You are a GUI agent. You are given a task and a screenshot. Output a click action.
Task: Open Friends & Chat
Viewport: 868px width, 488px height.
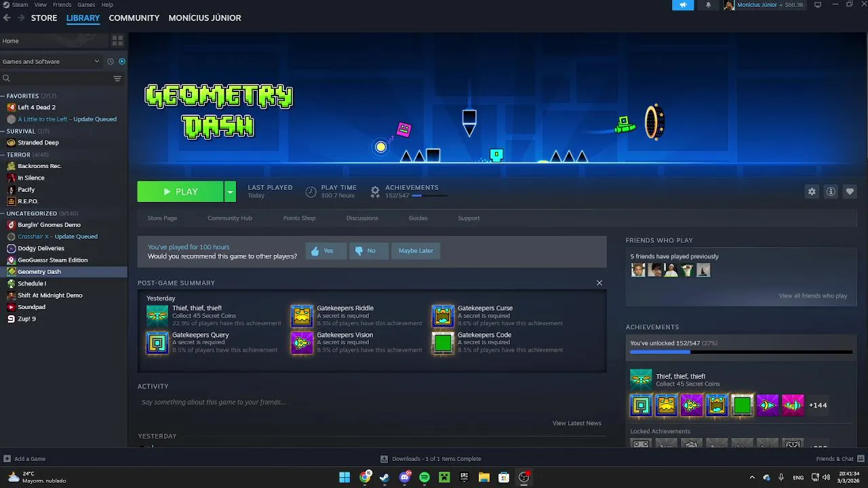[839, 459]
